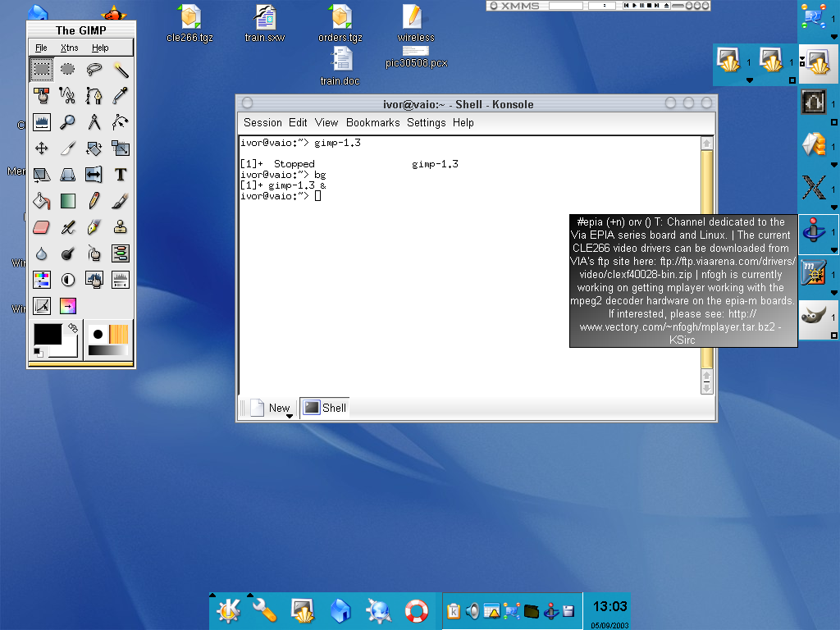Open the Curves tool
Image resolution: width=840 pixels, height=630 pixels.
41,305
